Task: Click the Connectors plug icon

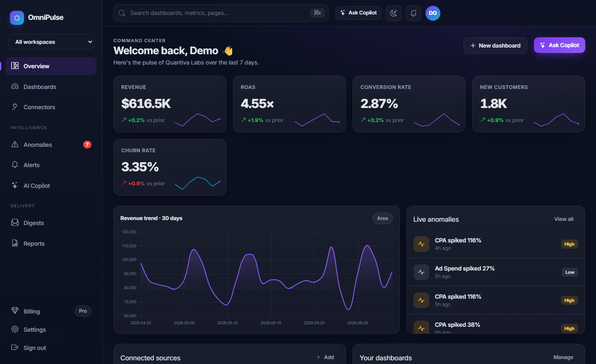Action: 15,107
